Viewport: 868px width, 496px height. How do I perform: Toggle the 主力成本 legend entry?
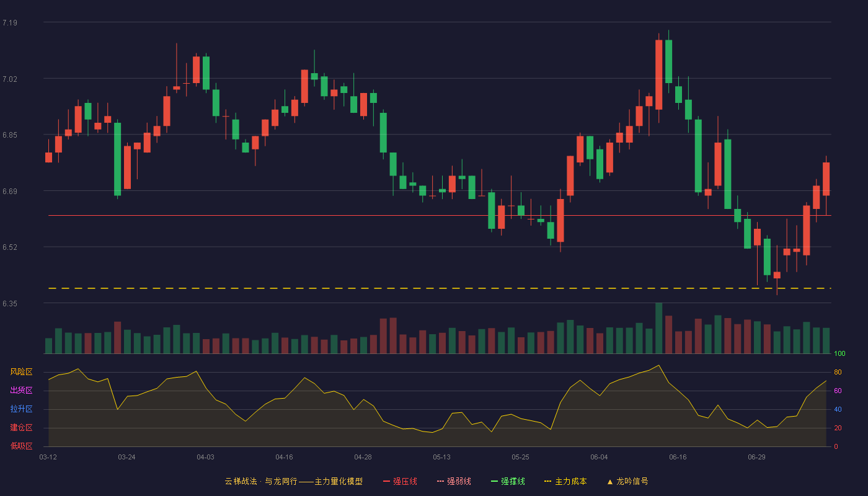[x=565, y=481]
